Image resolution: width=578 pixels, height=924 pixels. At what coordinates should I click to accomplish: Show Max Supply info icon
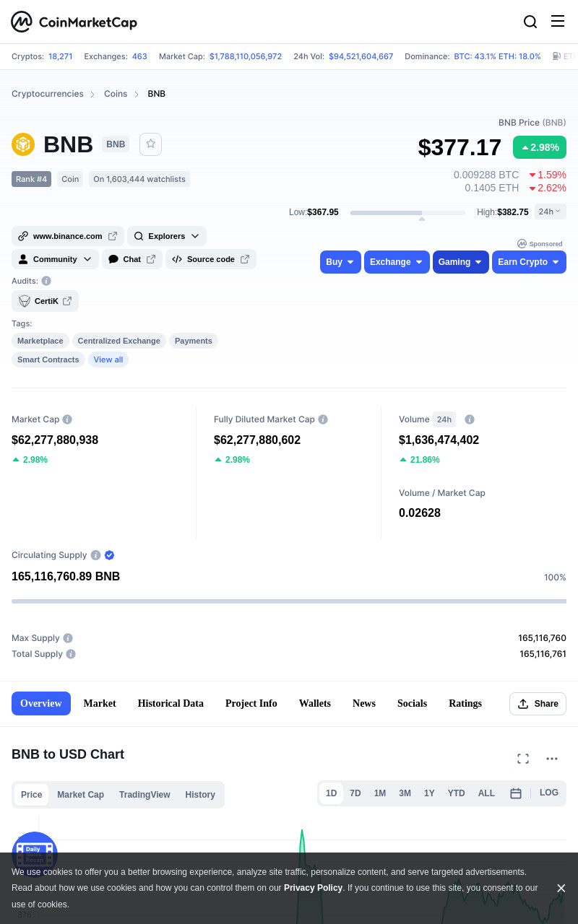68,638
